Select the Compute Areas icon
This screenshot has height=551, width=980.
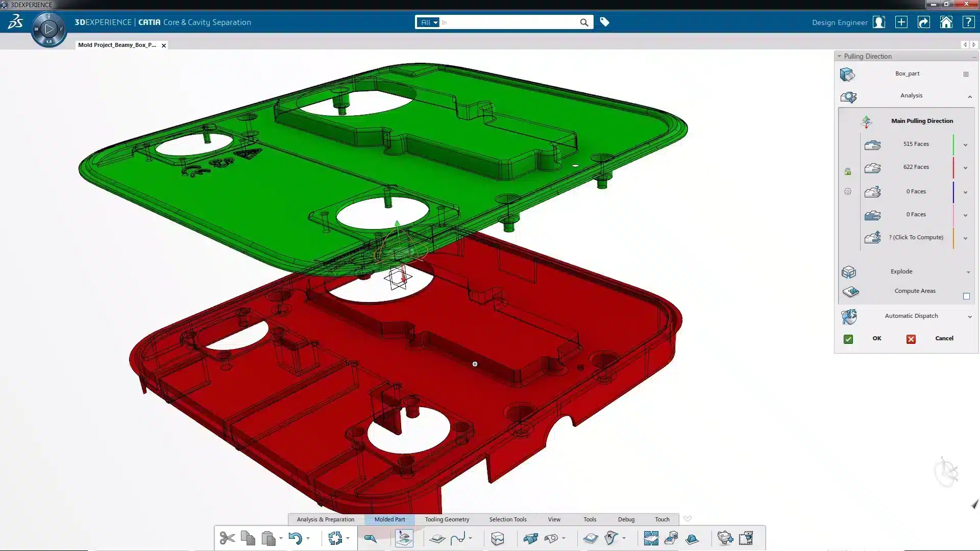(850, 291)
